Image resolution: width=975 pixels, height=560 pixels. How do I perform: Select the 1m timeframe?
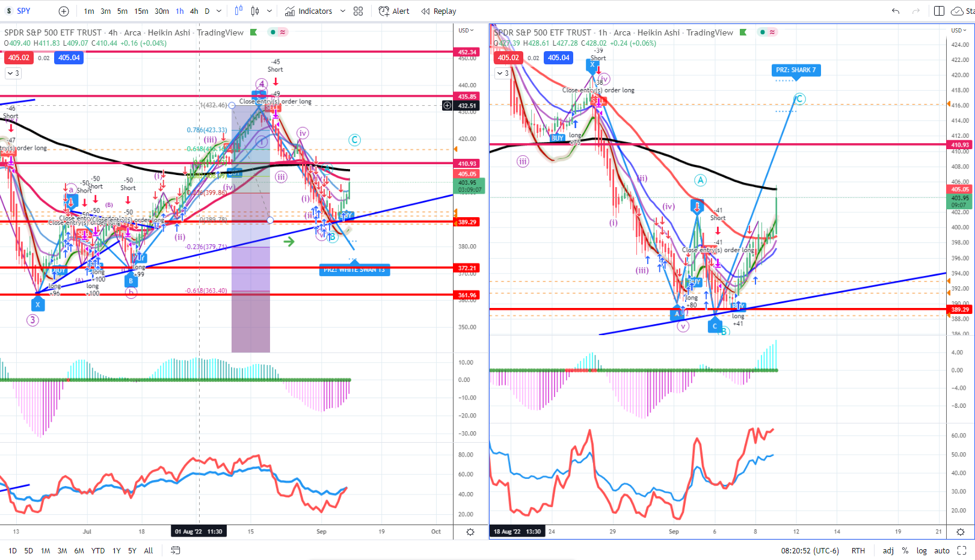tap(89, 11)
